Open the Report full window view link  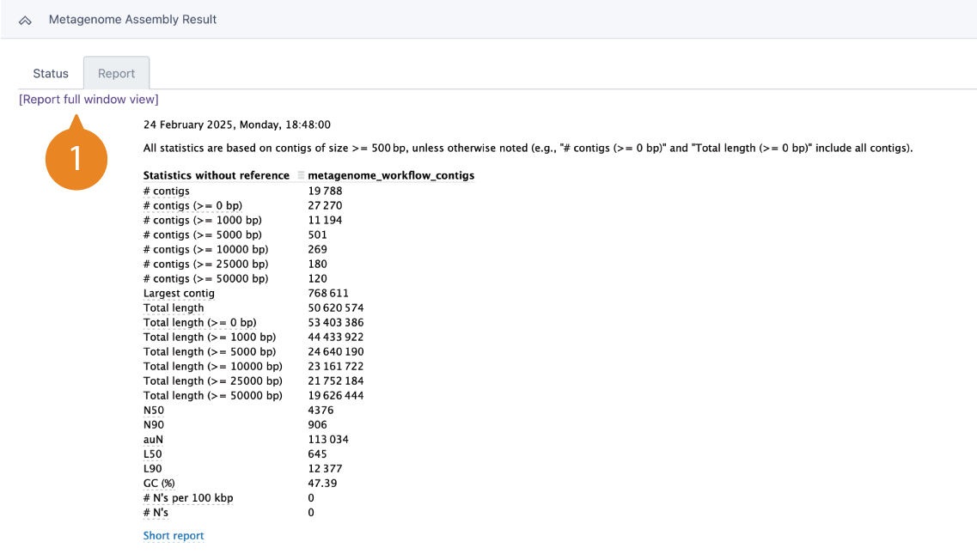pos(89,100)
